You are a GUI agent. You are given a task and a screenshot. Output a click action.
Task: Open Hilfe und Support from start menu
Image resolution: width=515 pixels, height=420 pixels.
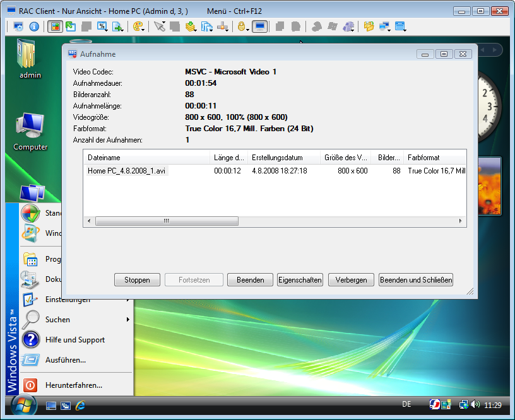point(75,340)
